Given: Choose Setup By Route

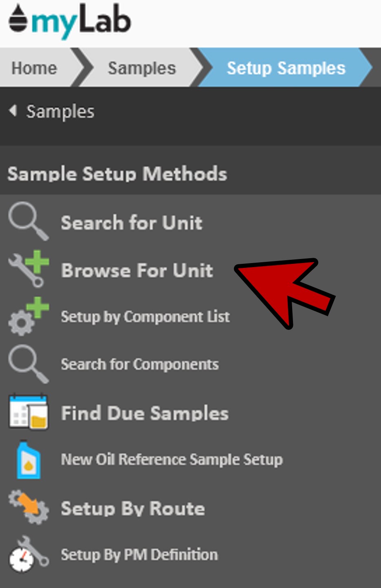Looking at the screenshot, I should point(133,509).
